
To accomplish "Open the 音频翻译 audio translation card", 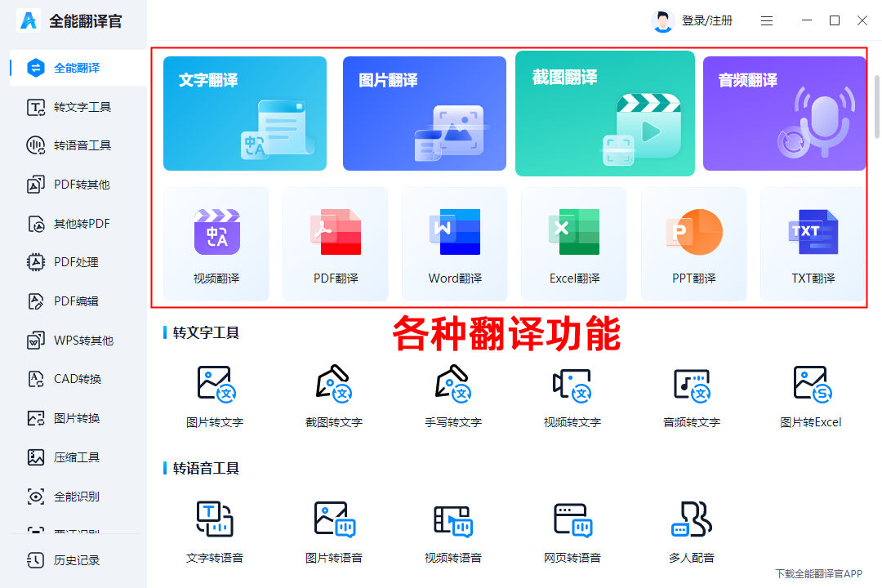I will pos(784,113).
